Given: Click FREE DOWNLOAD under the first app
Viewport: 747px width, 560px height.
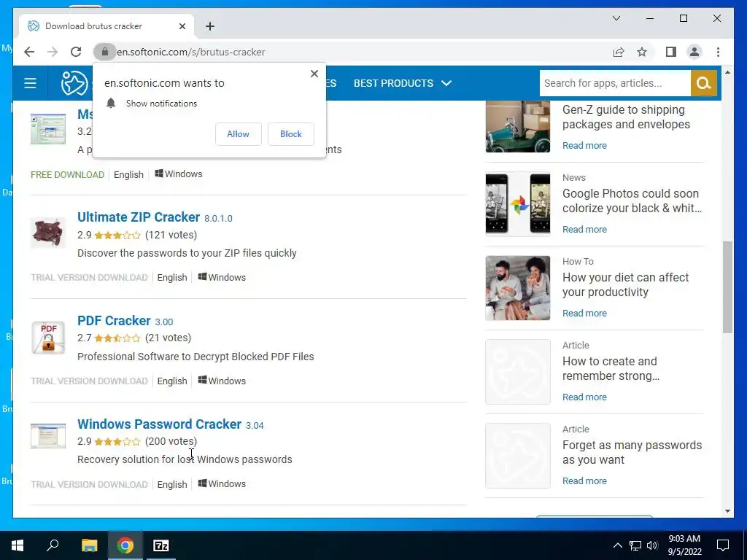Looking at the screenshot, I should (x=67, y=175).
